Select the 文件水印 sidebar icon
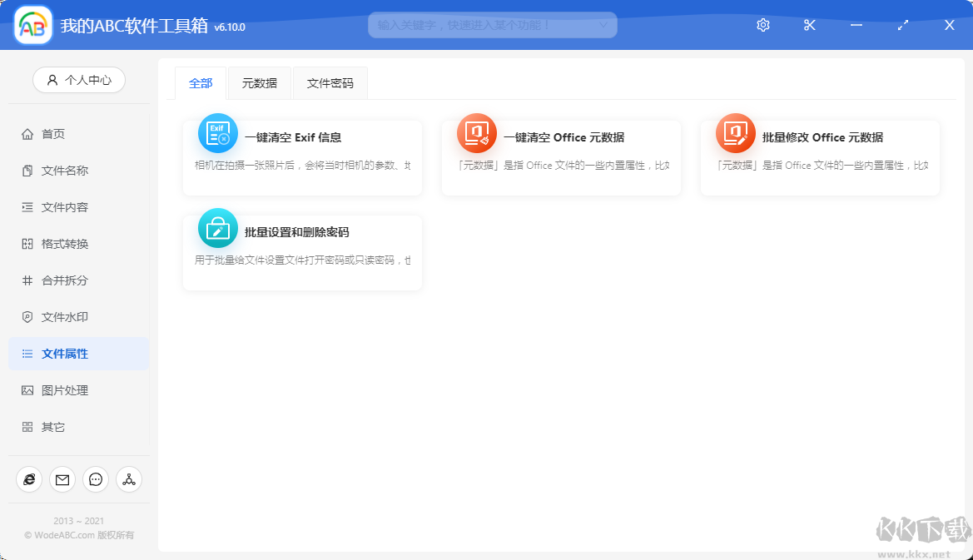Viewport: 973px width, 560px height. (x=27, y=316)
